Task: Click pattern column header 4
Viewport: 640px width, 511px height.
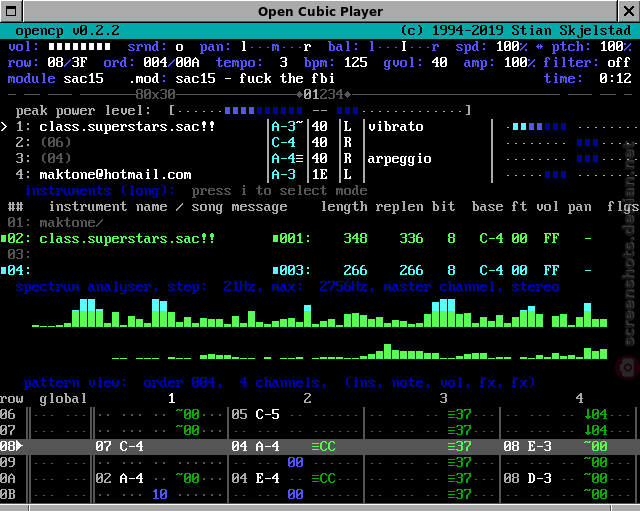Action: click(x=580, y=398)
